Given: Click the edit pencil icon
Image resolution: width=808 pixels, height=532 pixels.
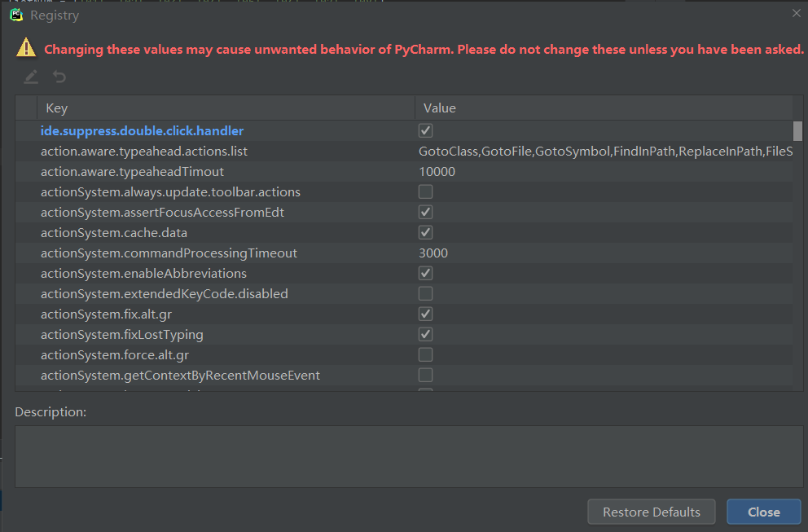Looking at the screenshot, I should pos(30,77).
